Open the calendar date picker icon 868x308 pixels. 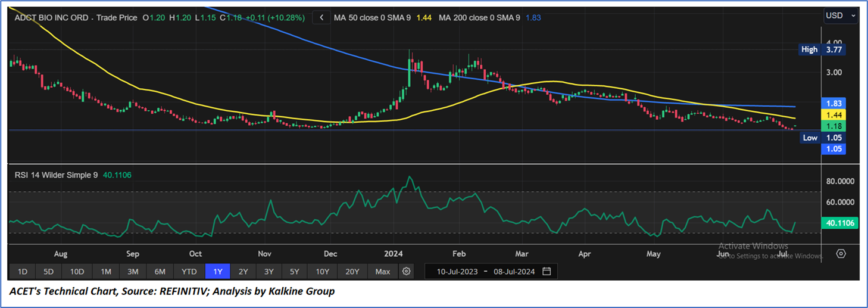pos(547,272)
